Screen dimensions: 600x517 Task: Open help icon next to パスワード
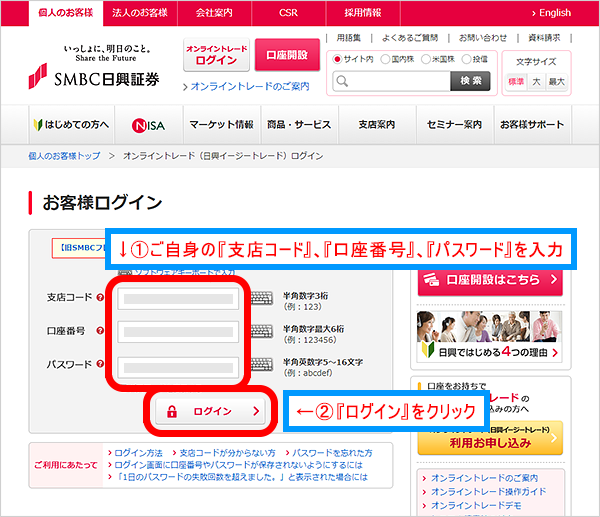[x=100, y=364]
